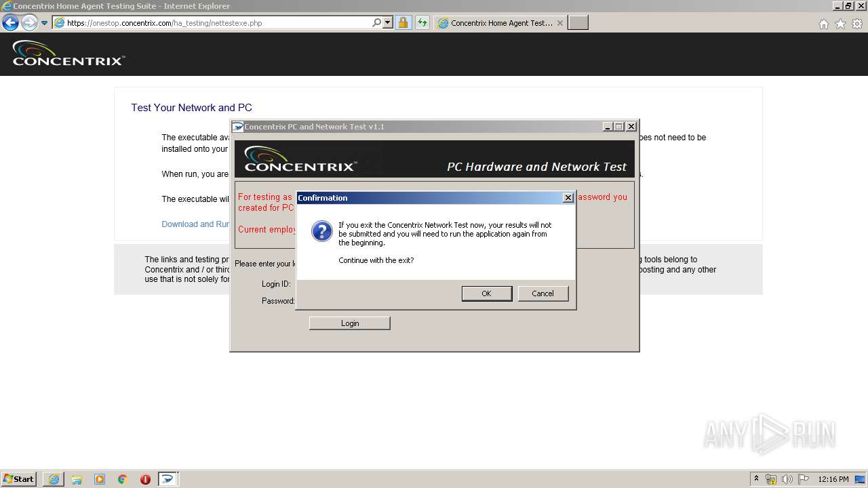Confirm exit with the OK button
Image resolution: width=868 pixels, height=488 pixels.
click(487, 293)
